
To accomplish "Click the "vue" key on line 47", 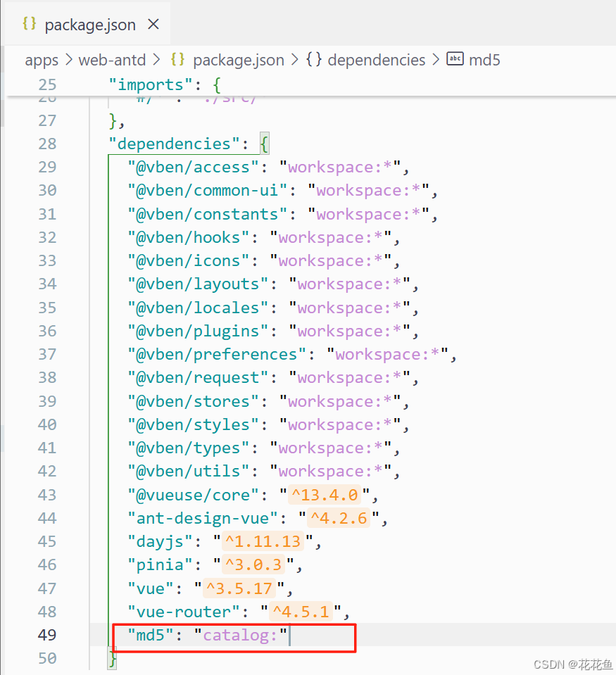I will pos(151,588).
